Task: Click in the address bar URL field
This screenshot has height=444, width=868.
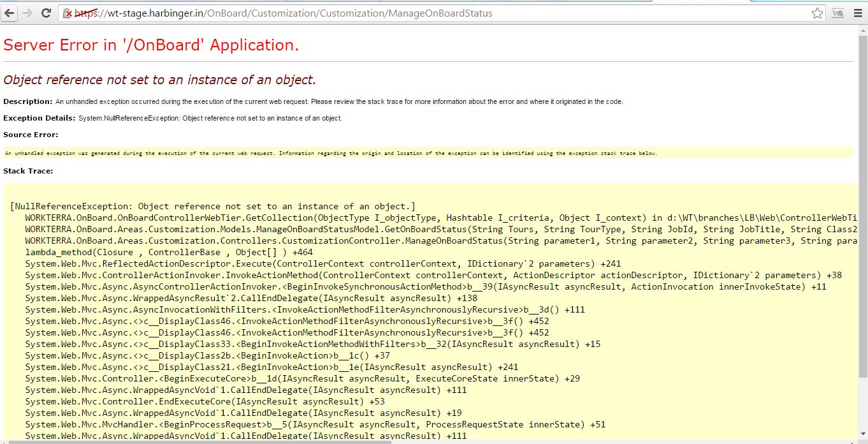Action: pyautogui.click(x=382, y=13)
